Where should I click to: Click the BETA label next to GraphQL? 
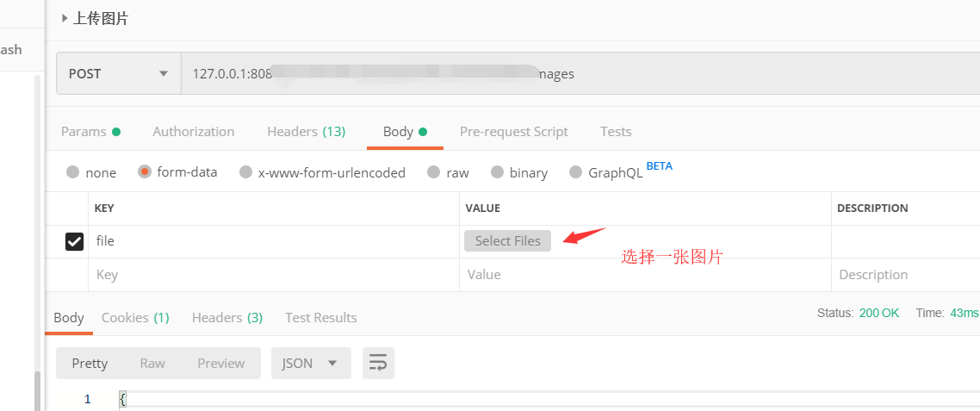660,166
